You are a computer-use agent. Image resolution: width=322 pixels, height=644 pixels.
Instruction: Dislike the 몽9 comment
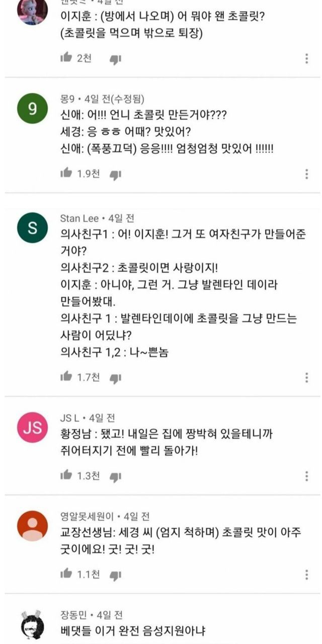[x=116, y=175]
